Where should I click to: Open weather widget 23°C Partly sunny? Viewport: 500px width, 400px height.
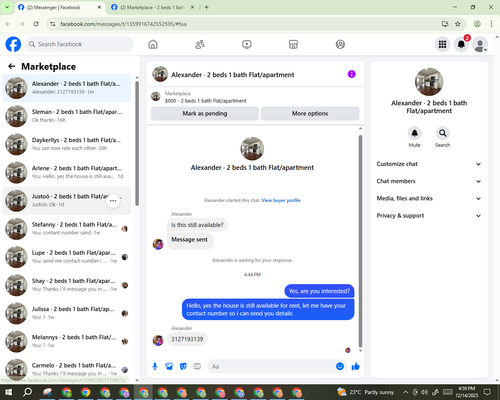coord(365,392)
